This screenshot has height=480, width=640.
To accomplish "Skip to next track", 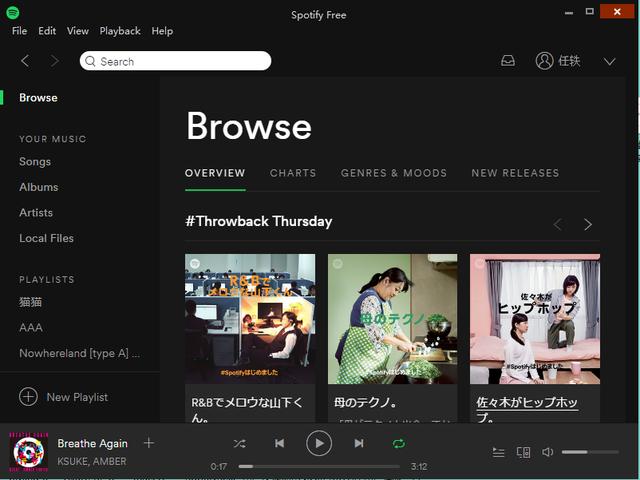I will click(x=359, y=443).
